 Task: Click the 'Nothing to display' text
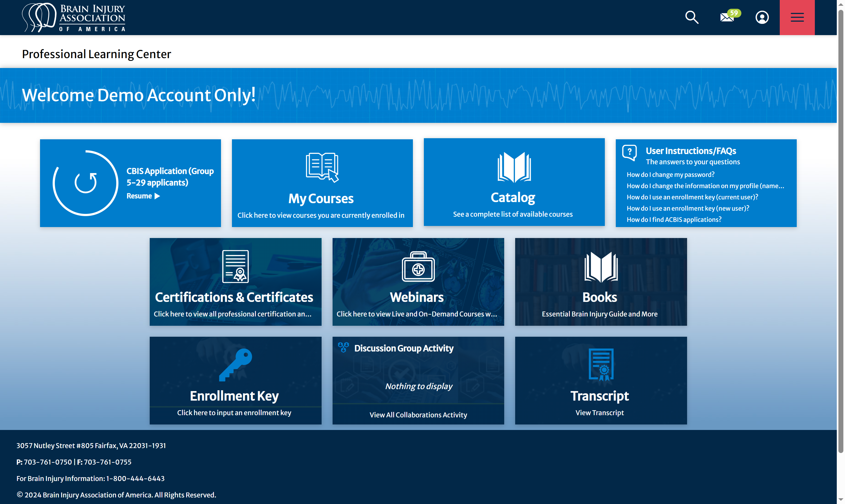418,386
